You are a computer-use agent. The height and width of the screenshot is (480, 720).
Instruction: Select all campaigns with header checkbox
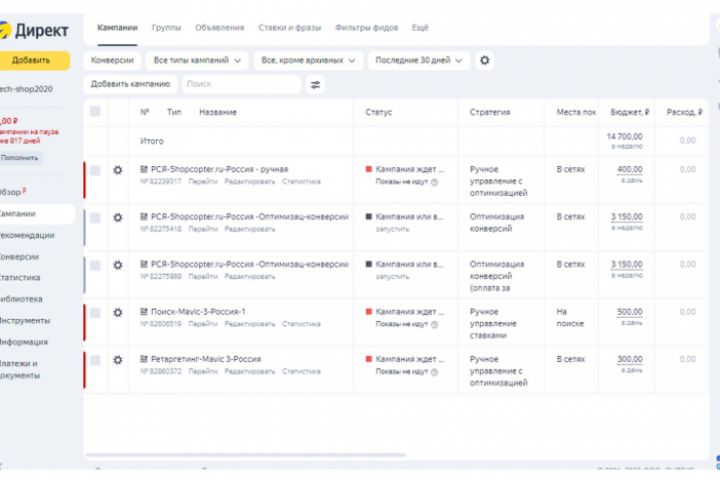[x=95, y=111]
